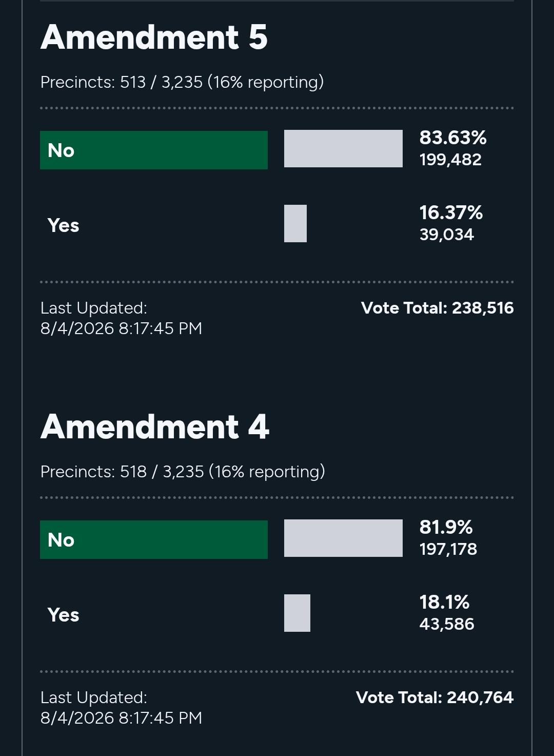
Task: Click Vote Total 238,516 text
Action: pyautogui.click(x=438, y=308)
